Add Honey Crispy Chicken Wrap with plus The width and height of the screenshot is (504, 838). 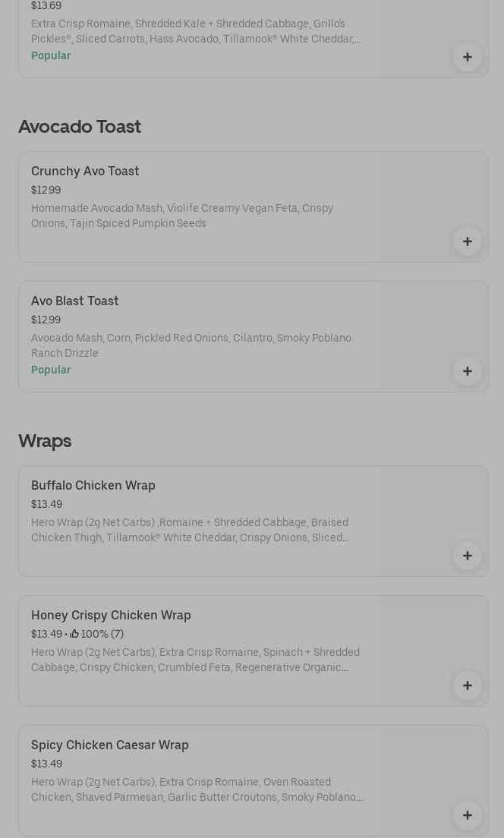(x=467, y=685)
